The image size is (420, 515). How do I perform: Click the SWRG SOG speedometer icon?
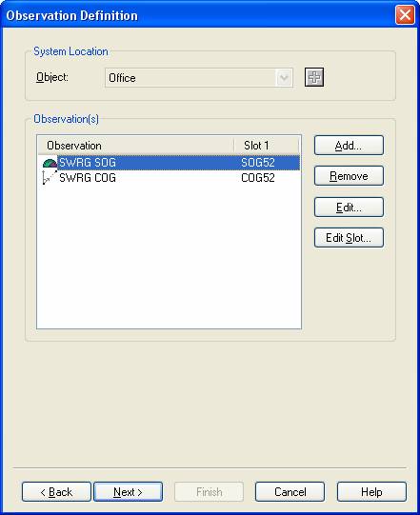[x=50, y=163]
